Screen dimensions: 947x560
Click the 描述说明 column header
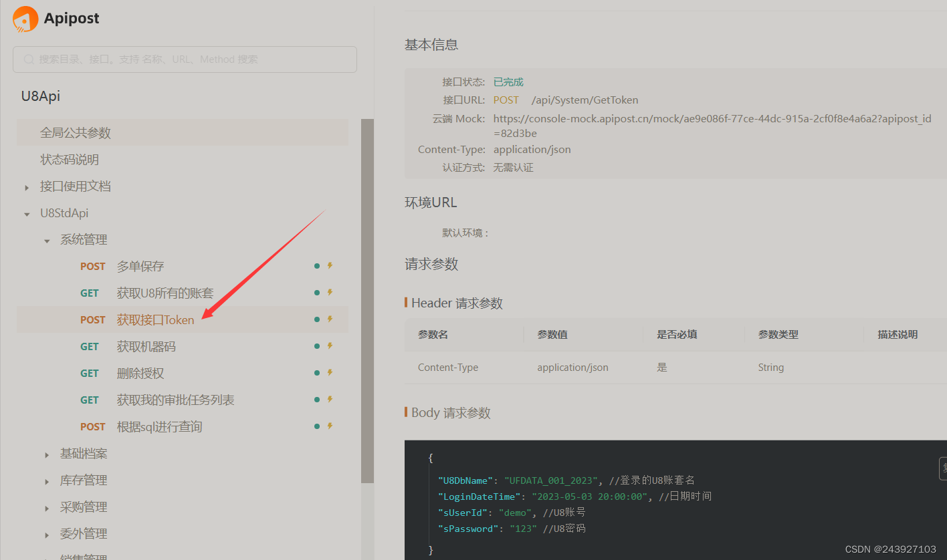[x=898, y=334]
